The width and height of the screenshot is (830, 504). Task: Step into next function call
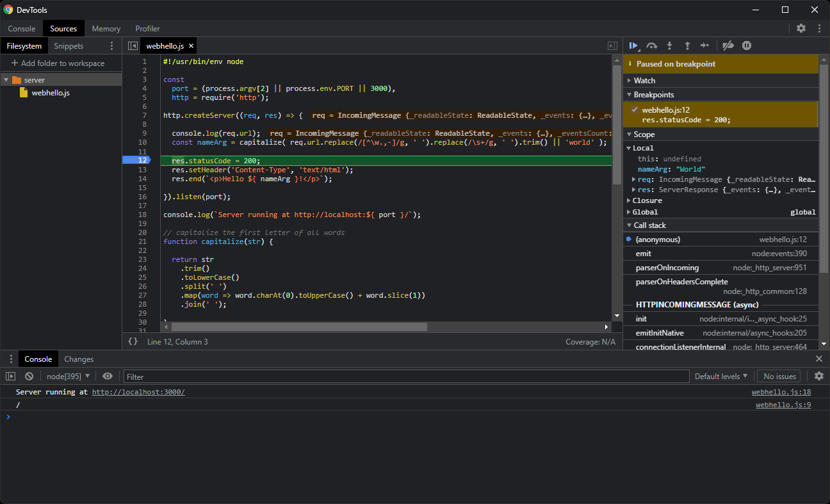669,45
